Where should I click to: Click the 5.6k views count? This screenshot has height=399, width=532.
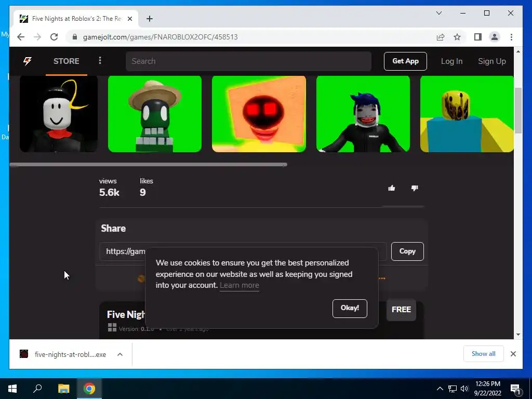pyautogui.click(x=109, y=192)
